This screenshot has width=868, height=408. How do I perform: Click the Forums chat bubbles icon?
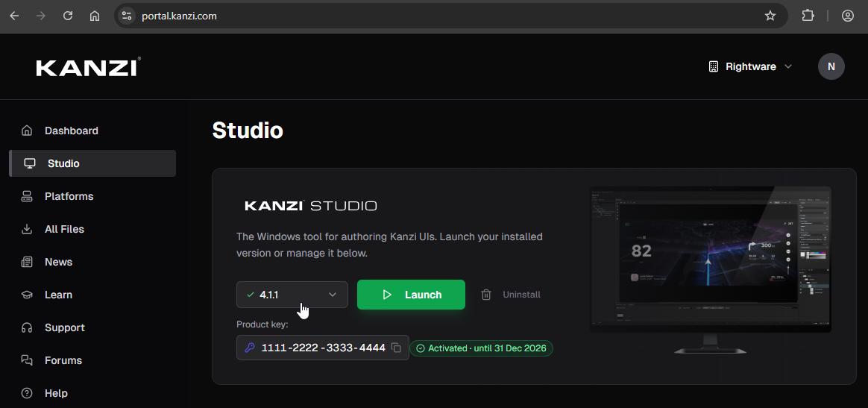pos(27,360)
